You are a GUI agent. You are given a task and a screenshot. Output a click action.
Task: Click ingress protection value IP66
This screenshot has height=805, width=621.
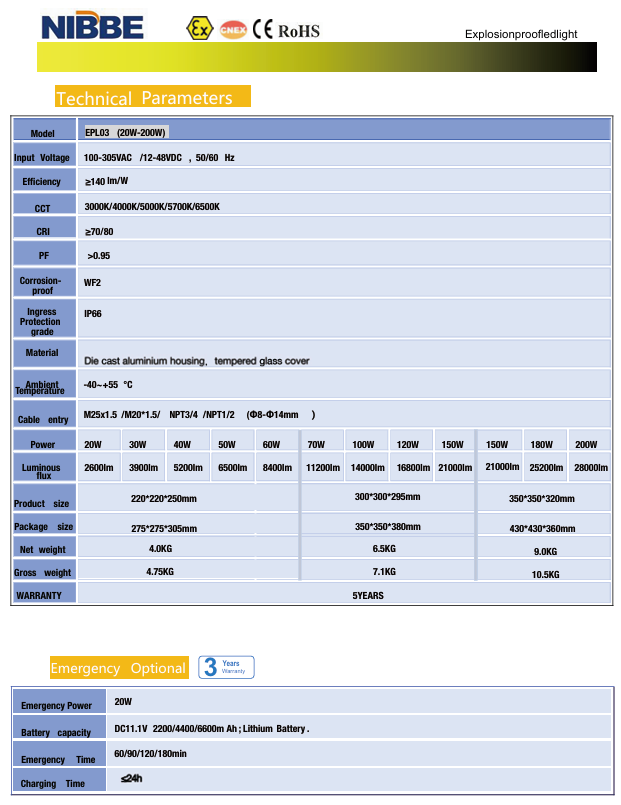point(93,313)
